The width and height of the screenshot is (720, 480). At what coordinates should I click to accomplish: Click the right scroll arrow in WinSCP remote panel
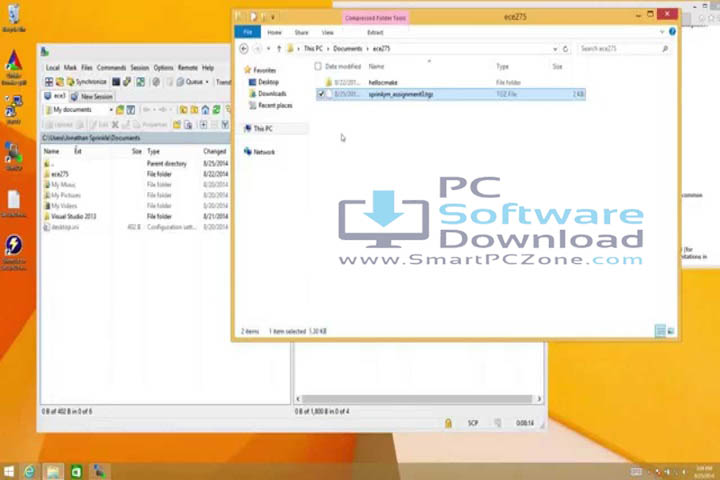[539, 399]
